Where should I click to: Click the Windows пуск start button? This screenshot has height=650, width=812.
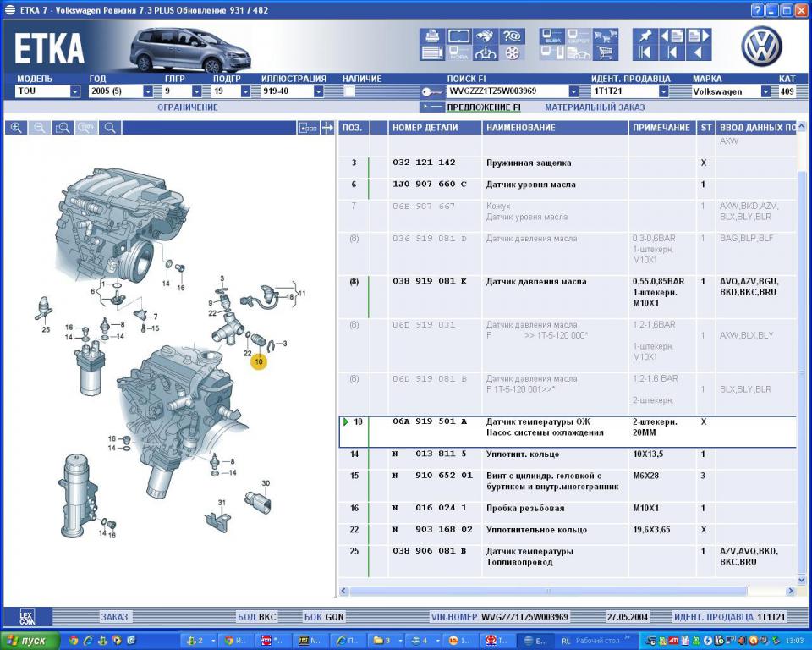tap(29, 641)
